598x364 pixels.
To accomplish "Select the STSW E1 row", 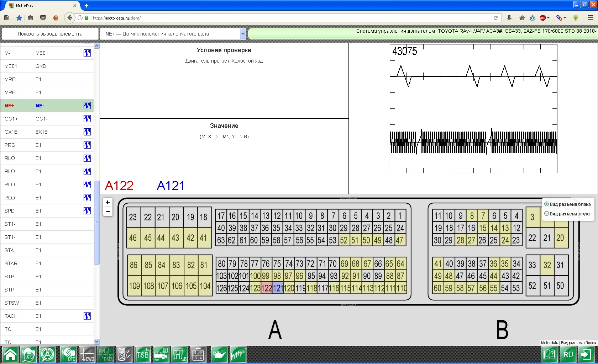I will (x=47, y=303).
